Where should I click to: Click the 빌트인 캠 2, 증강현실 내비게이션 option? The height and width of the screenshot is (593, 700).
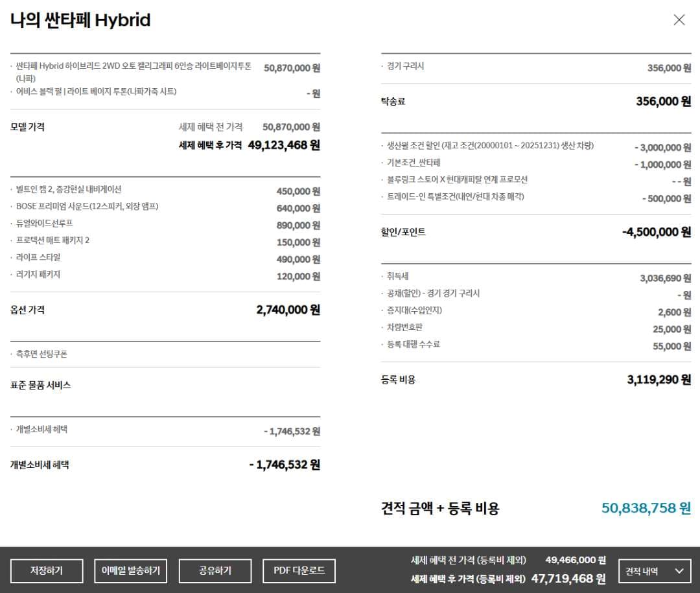click(69, 189)
